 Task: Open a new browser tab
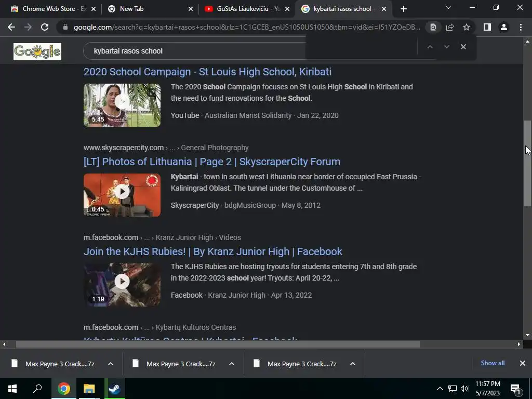coord(403,9)
